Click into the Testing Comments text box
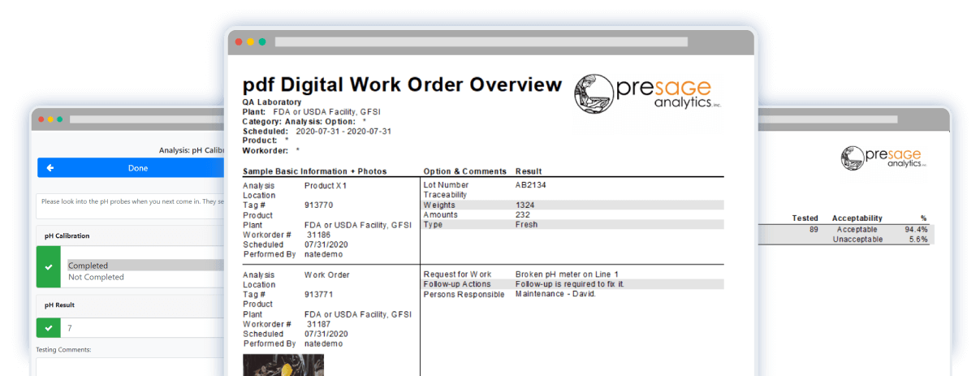The width and height of the screenshot is (980, 376). point(130,367)
